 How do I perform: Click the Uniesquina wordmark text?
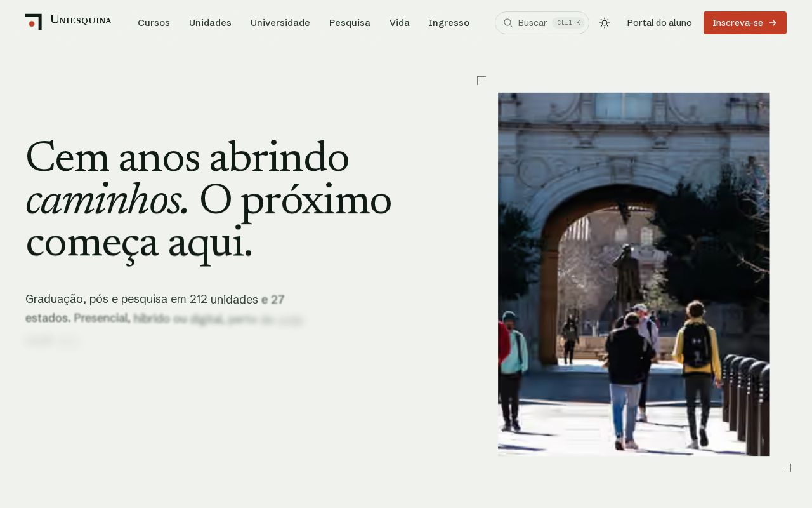pos(81,20)
